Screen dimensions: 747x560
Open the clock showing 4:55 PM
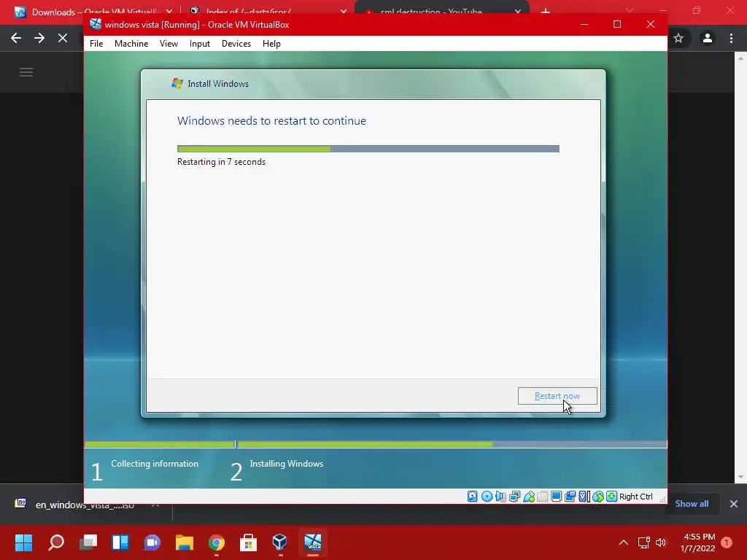click(x=698, y=542)
